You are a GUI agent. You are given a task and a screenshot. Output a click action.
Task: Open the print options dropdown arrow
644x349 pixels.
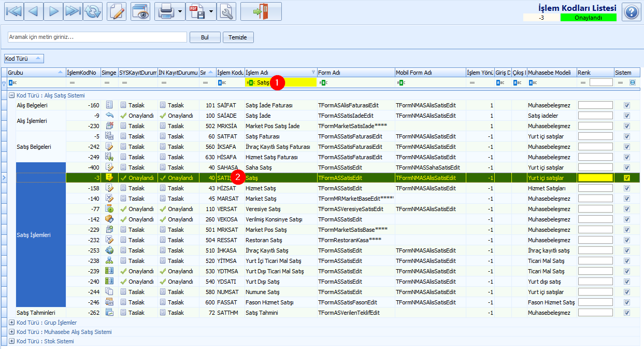[180, 11]
